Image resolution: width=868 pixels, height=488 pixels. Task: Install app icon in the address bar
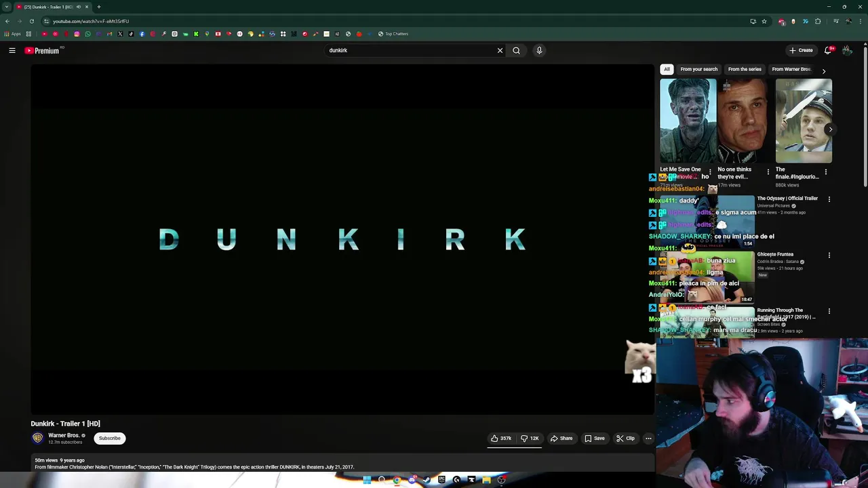click(x=753, y=21)
